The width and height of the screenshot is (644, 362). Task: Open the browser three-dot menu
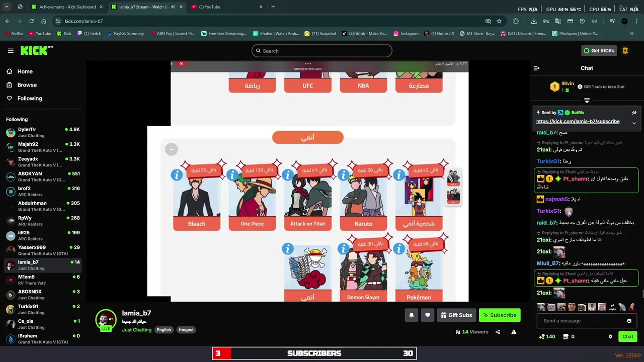click(x=636, y=21)
